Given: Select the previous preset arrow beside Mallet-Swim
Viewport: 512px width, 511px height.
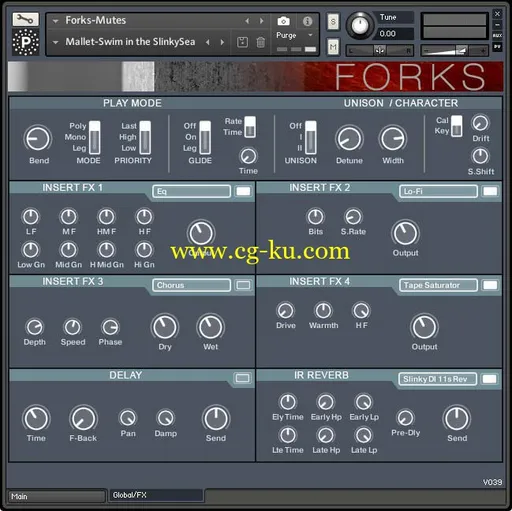Looking at the screenshot, I should [x=208, y=42].
